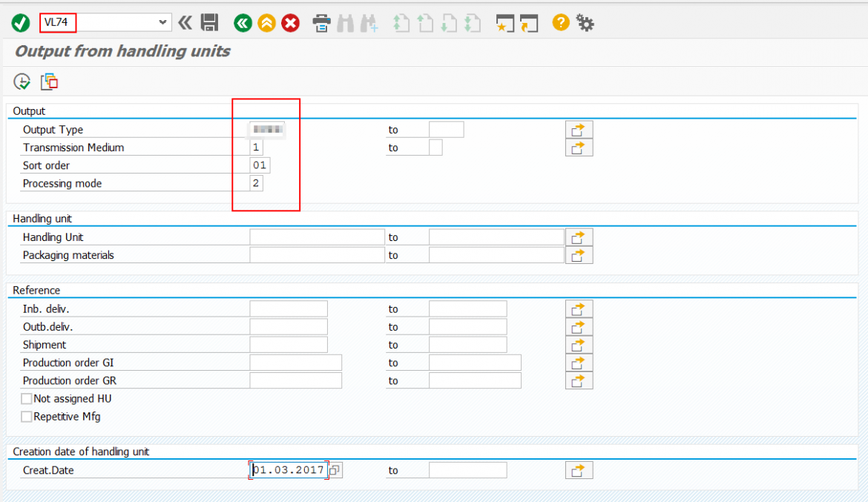The height and width of the screenshot is (502, 868).
Task: Tick the Repetitive Mfg checkbox
Action: click(27, 417)
